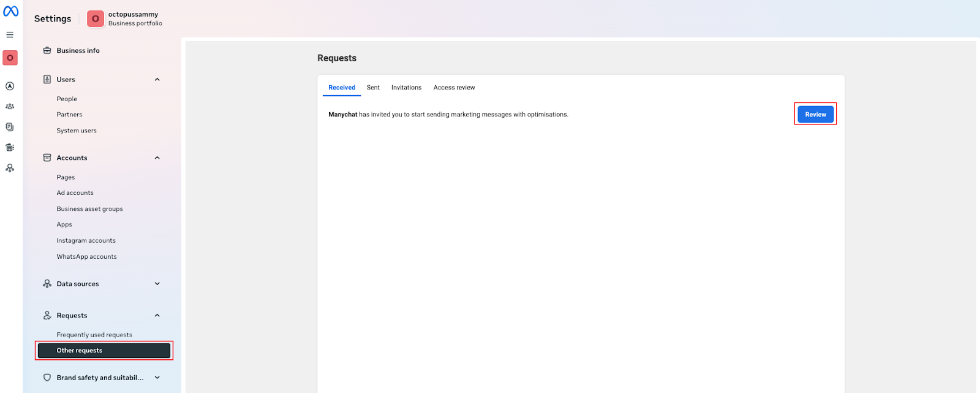
Task: Open Business info settings
Action: click(78, 50)
